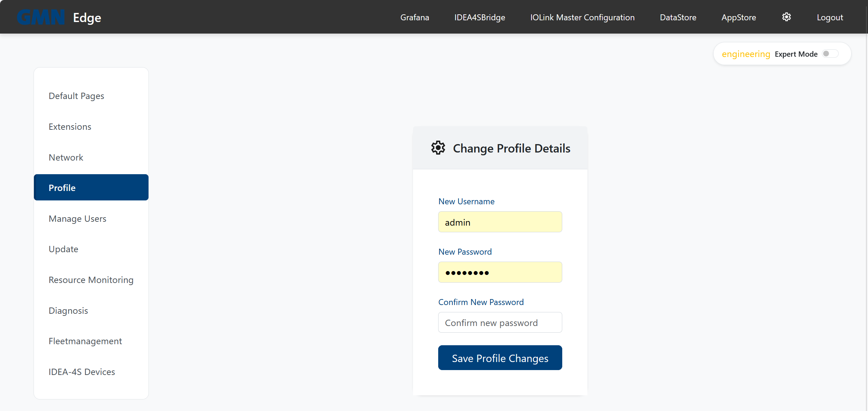868x411 pixels.
Task: Open Default Pages settings
Action: tap(76, 95)
